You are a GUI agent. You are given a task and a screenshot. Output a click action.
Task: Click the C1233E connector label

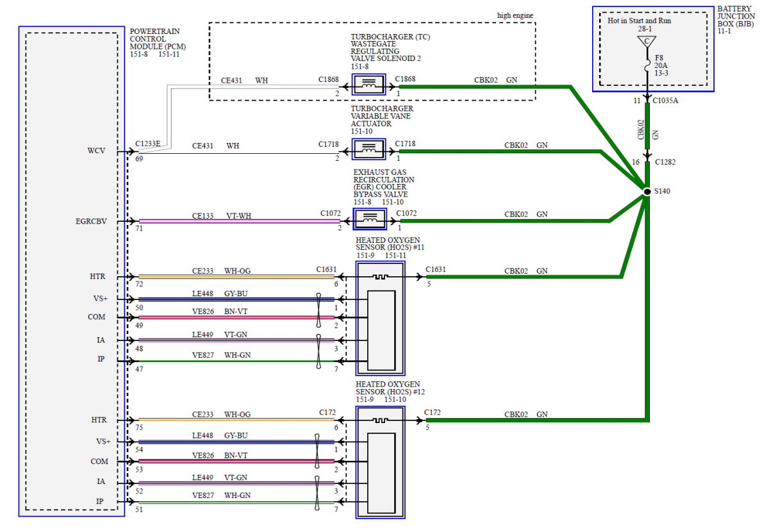tap(149, 144)
